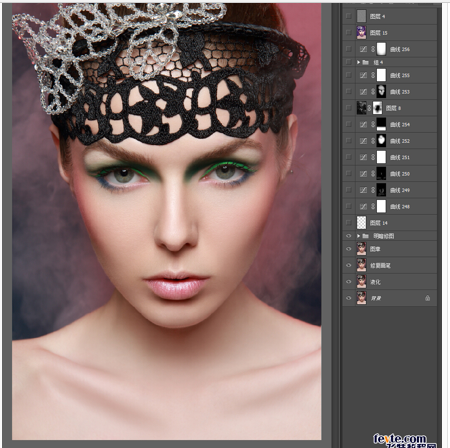Hide the 背景 layer using its eye icon
Viewport: 450px width, 448px height.
click(x=349, y=298)
